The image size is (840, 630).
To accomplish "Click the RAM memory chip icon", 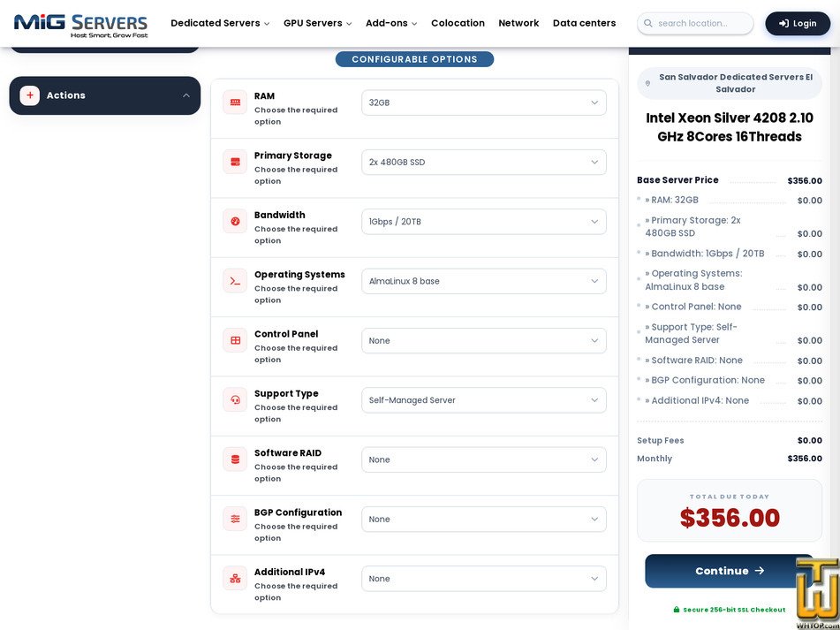I will 235,102.
